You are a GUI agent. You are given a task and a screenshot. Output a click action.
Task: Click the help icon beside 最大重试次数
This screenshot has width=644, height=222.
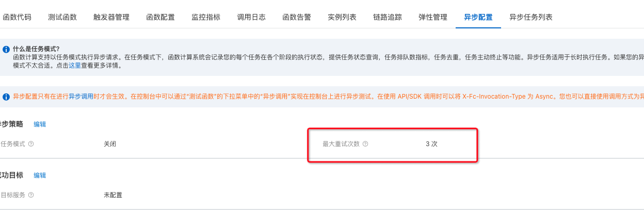click(365, 144)
